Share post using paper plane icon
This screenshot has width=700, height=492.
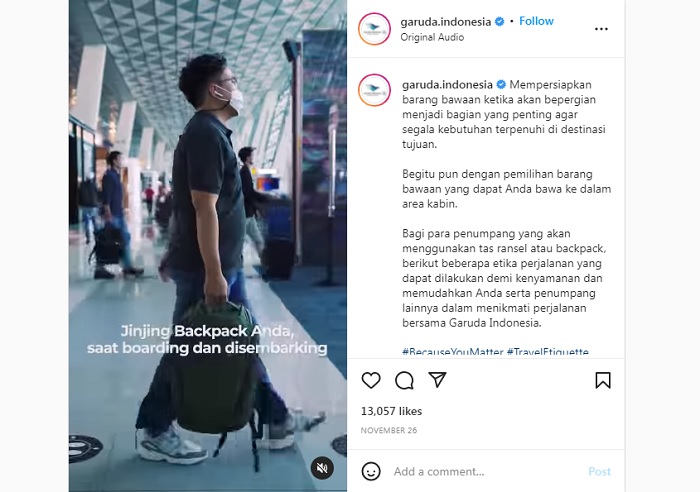(x=437, y=380)
